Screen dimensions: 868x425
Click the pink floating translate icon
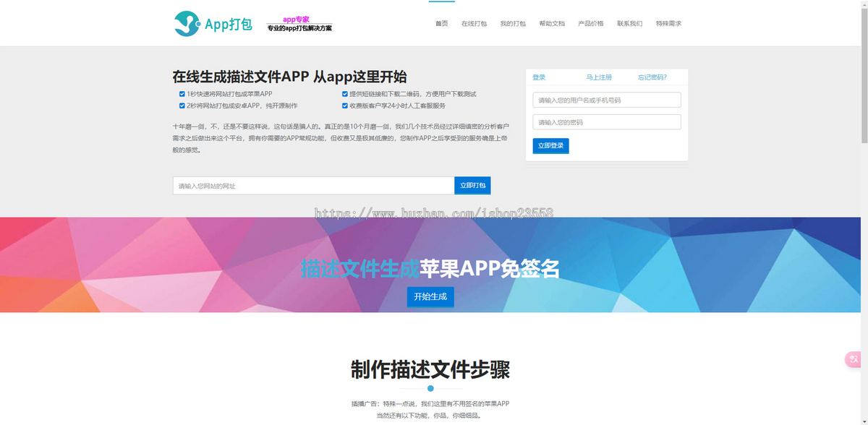click(854, 359)
